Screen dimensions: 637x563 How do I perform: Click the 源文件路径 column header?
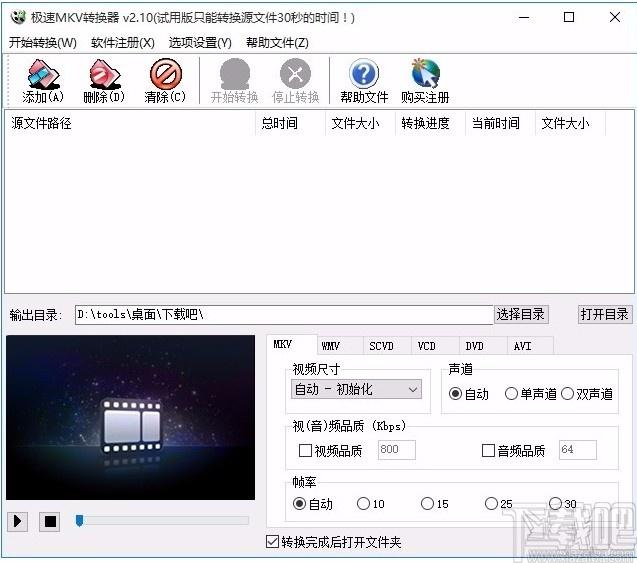(130, 123)
